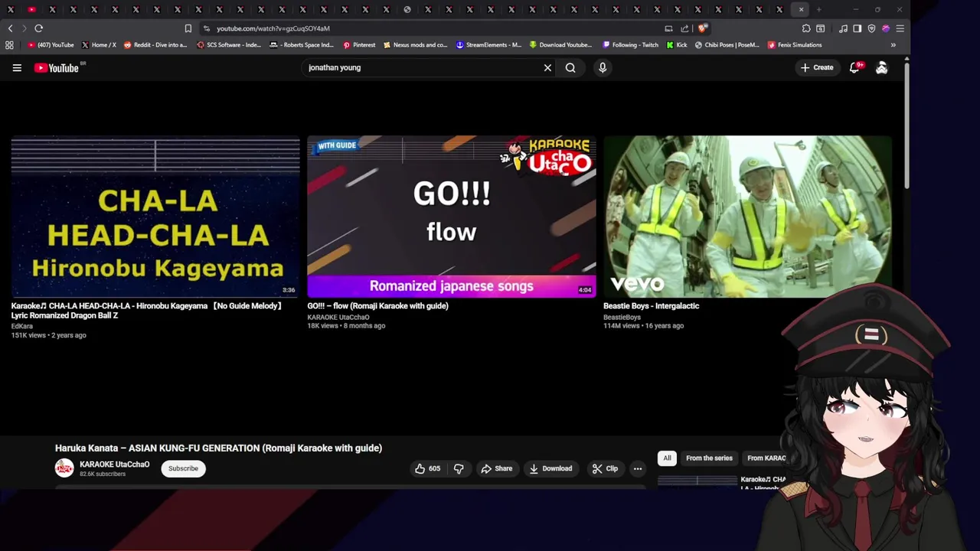Subscribe to KARAOKE UtaCchaO
The width and height of the screenshot is (980, 551).
click(x=183, y=468)
